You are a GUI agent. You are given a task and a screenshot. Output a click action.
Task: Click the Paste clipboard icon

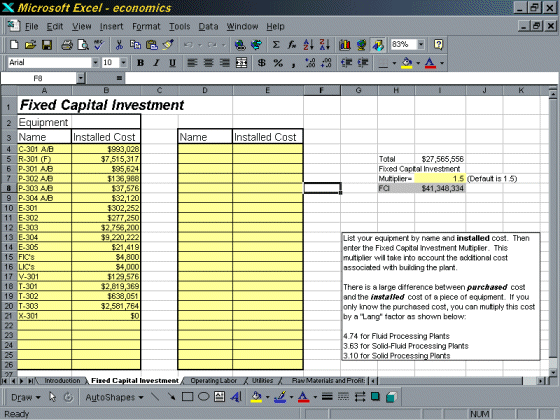click(152, 45)
